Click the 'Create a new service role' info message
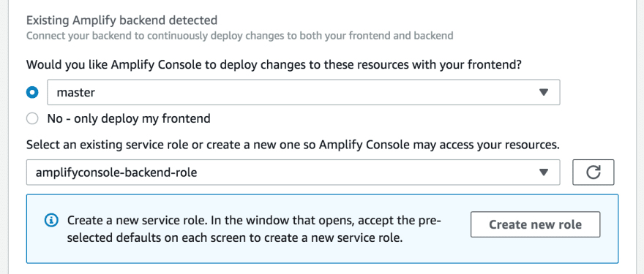 (x=254, y=229)
